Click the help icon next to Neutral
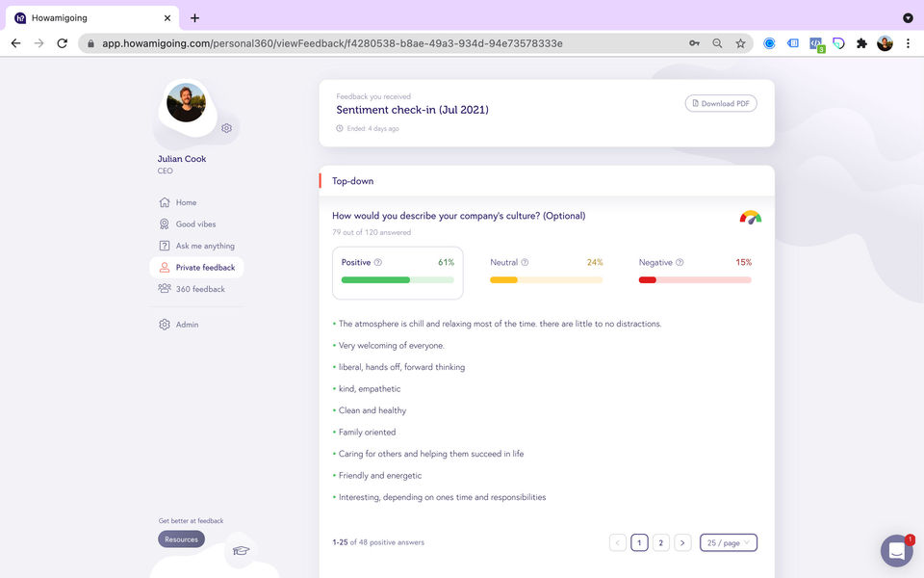The image size is (924, 578). coord(525,262)
